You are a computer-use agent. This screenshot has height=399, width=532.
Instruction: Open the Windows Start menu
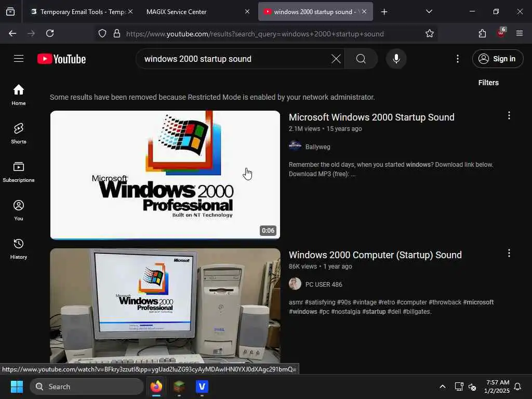(x=17, y=387)
